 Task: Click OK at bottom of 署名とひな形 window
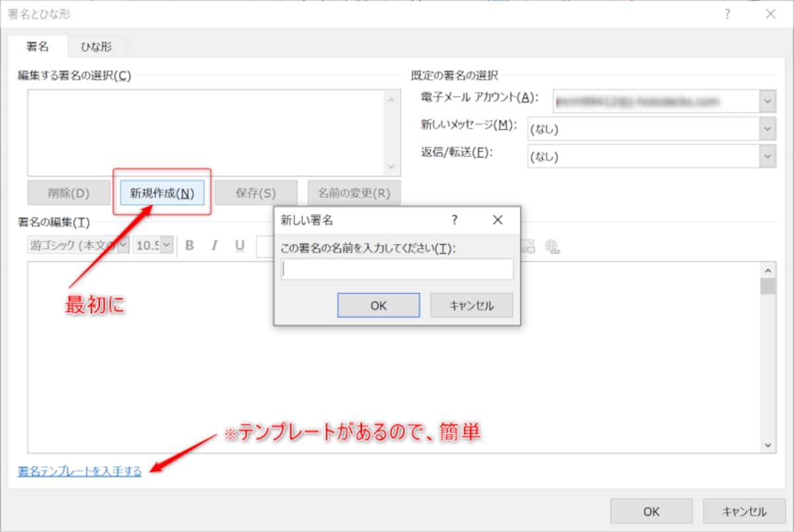[651, 511]
